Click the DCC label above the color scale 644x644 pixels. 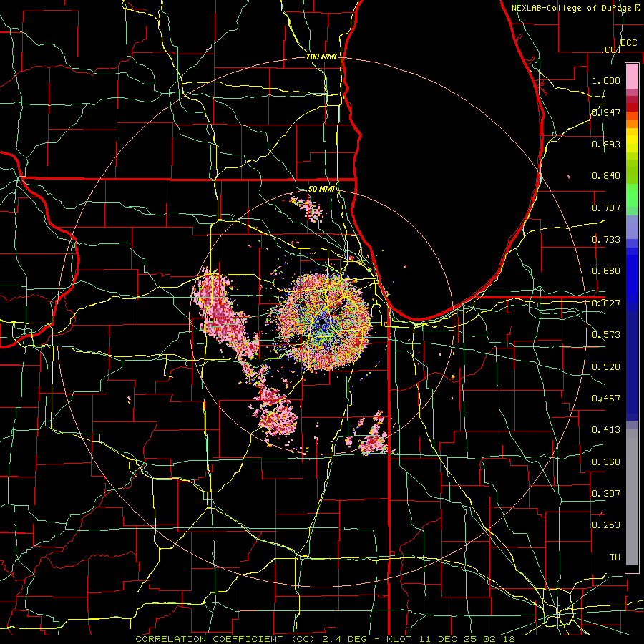[628, 43]
